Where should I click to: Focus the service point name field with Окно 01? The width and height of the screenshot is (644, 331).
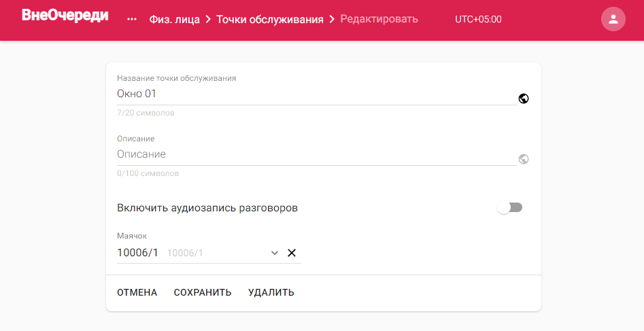click(317, 94)
